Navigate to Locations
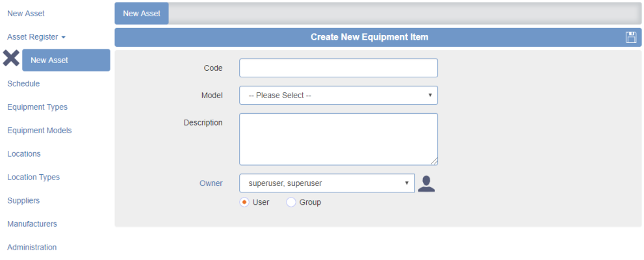 pyautogui.click(x=24, y=153)
